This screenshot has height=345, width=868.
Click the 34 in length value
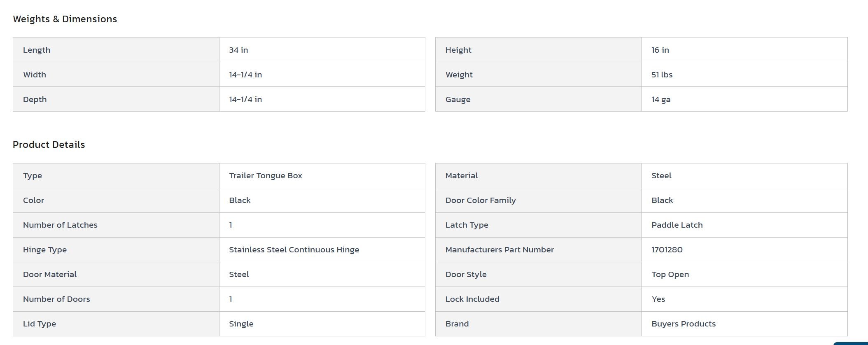[238, 50]
